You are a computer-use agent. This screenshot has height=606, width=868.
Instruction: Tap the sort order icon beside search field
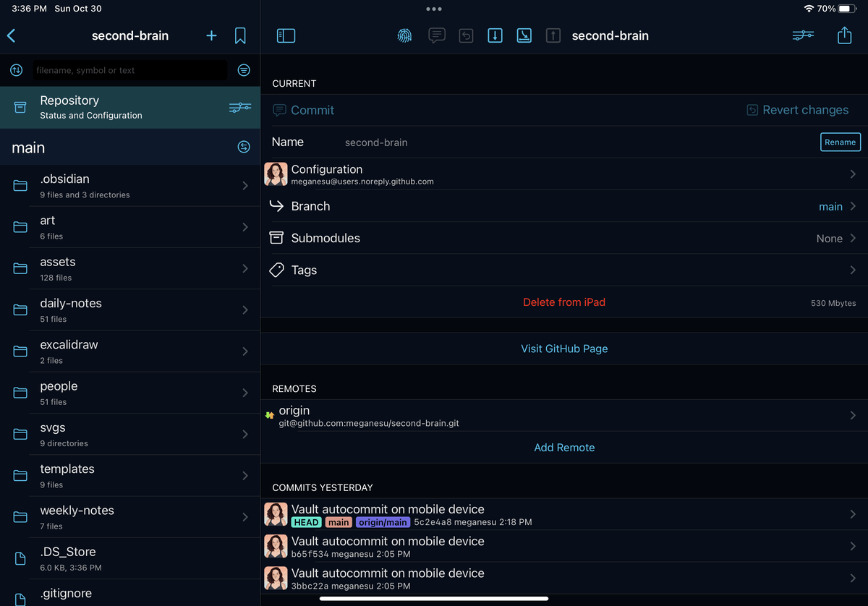point(16,70)
